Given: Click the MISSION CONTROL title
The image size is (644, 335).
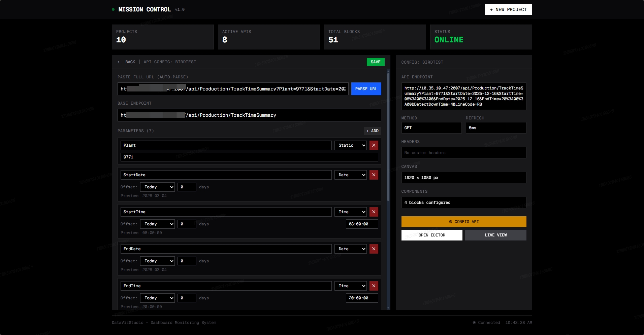Looking at the screenshot, I should (144, 9).
